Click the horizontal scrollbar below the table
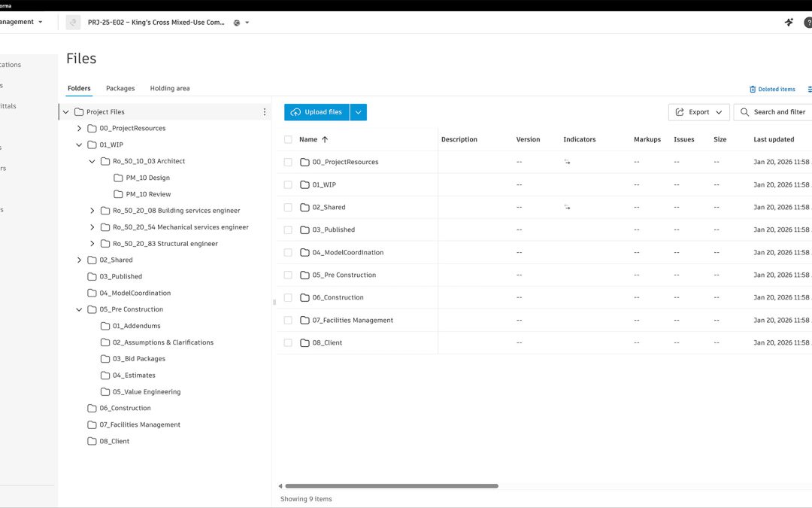Screen dimensions: 812x508 (392, 486)
